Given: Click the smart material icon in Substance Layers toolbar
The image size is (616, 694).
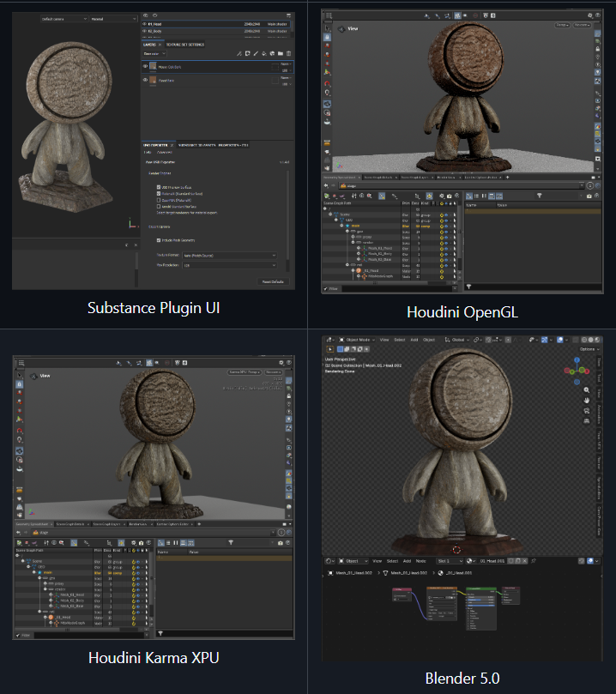Looking at the screenshot, I should click(x=273, y=53).
